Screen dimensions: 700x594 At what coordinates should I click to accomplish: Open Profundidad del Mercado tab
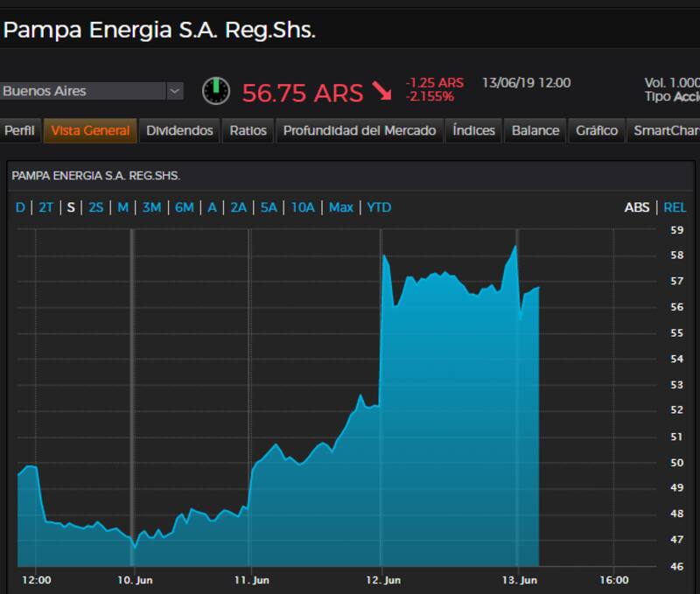point(359,130)
